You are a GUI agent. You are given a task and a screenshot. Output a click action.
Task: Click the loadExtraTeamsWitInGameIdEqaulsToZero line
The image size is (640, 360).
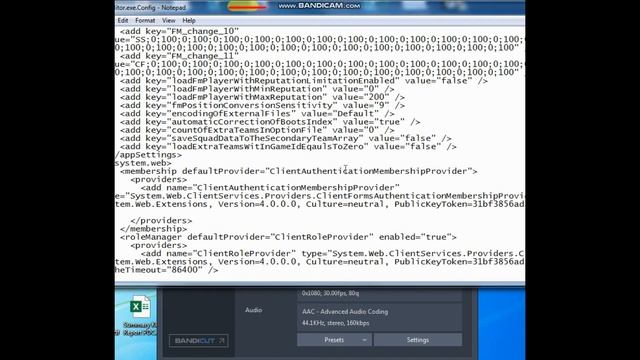(x=288, y=147)
